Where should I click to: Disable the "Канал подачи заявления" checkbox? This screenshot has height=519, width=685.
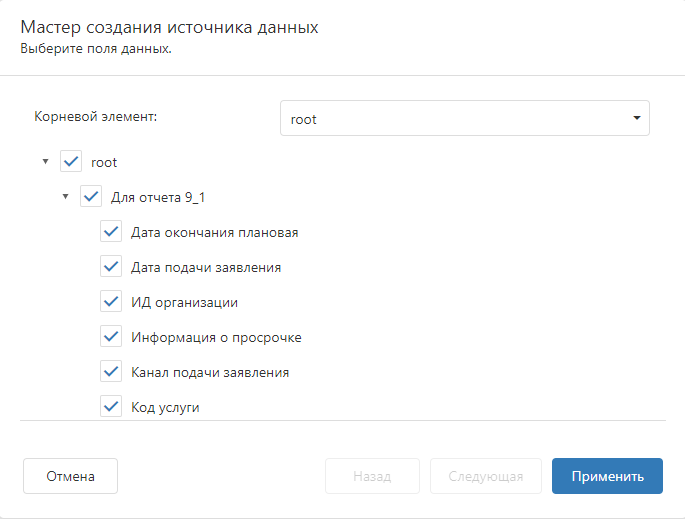(x=111, y=372)
